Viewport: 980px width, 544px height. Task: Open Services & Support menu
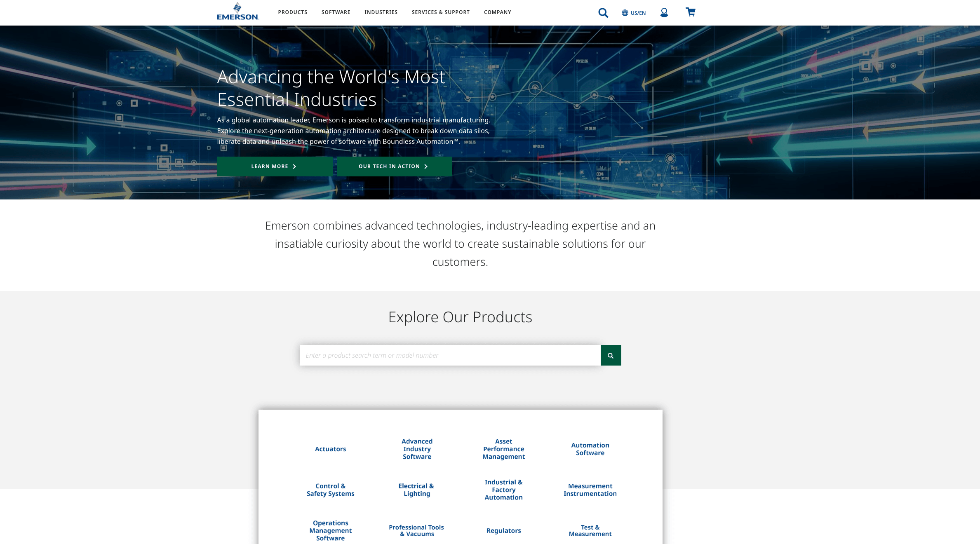[x=440, y=12]
